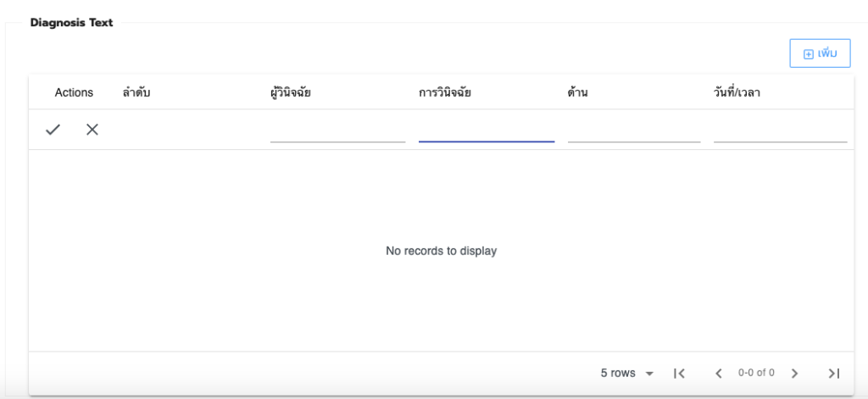868x399 pixels.
Task: Cancel the new row with the X icon
Action: pyautogui.click(x=92, y=130)
